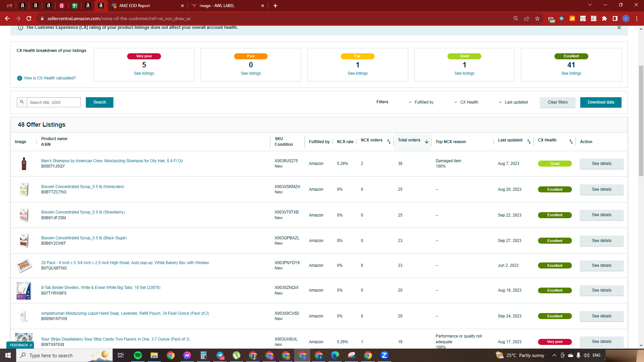644x362 pixels.
Task: See details for simplehuman Hand Soap row
Action: [602, 316]
